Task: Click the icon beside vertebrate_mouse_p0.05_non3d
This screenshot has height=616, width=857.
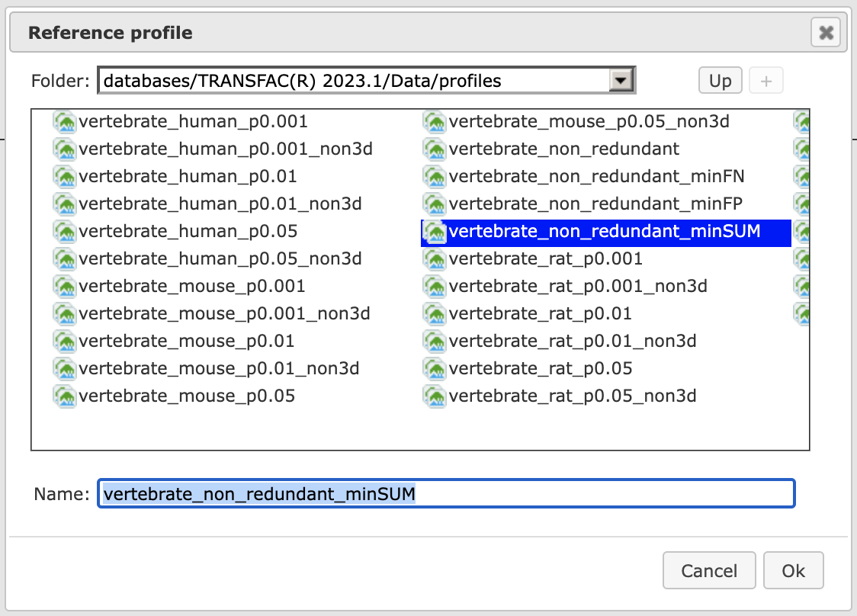Action: (x=435, y=122)
